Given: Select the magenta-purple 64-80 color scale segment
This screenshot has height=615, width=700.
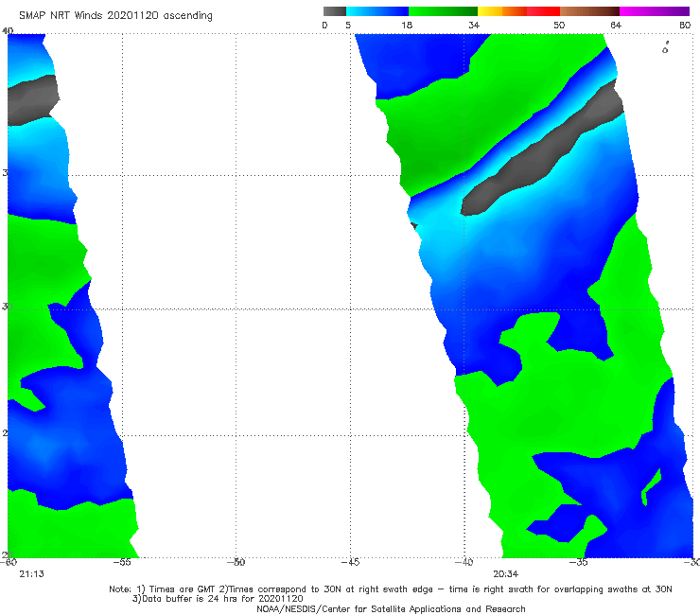Looking at the screenshot, I should click(655, 11).
